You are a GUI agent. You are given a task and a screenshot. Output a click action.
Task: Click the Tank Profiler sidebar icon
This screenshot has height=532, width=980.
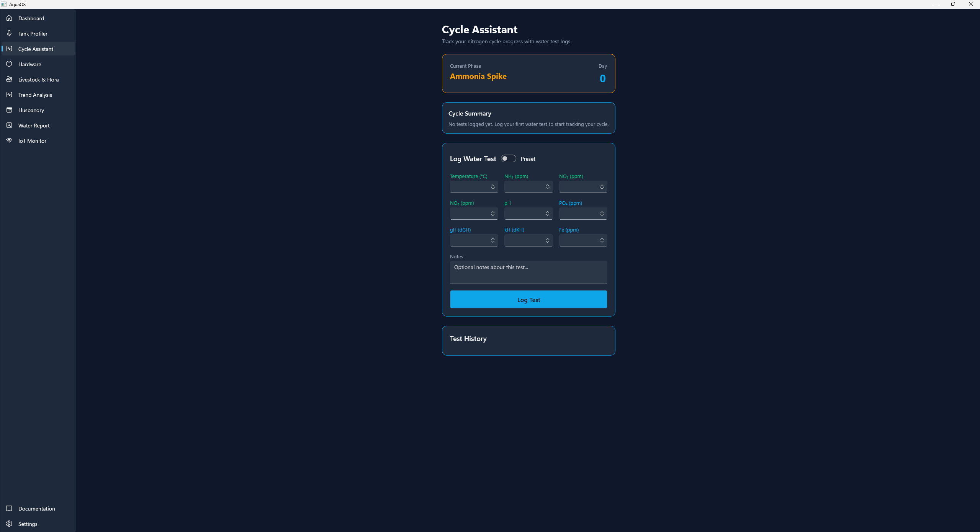tap(9, 33)
